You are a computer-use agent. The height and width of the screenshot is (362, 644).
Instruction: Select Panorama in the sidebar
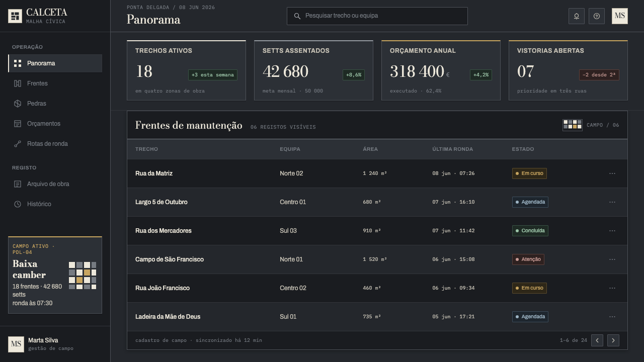click(55, 63)
